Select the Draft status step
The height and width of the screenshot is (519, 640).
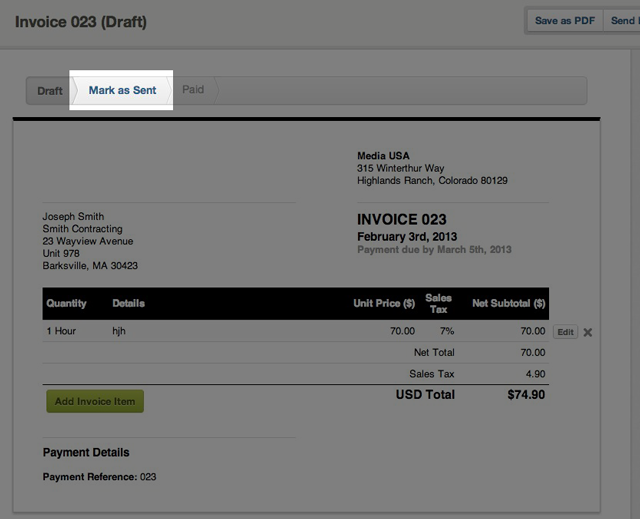click(x=50, y=91)
